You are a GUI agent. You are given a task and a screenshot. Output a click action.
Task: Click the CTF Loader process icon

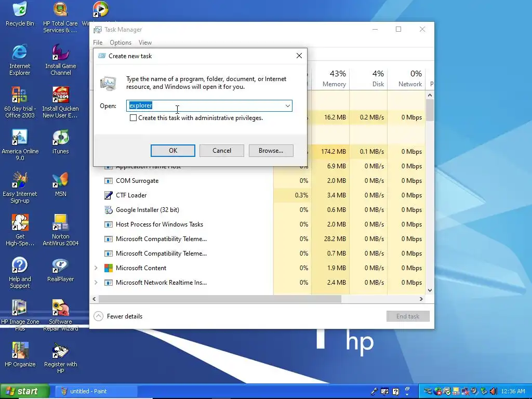pos(108,195)
